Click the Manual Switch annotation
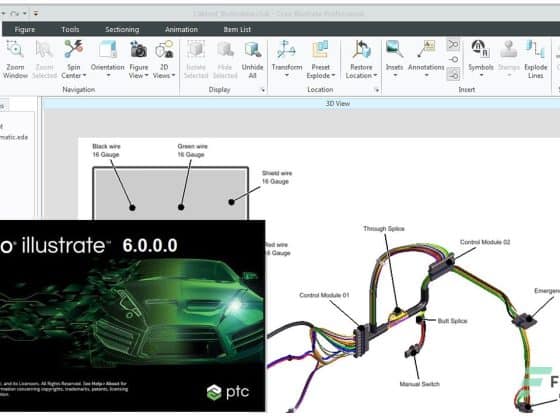This screenshot has width=560, height=420. (x=420, y=384)
